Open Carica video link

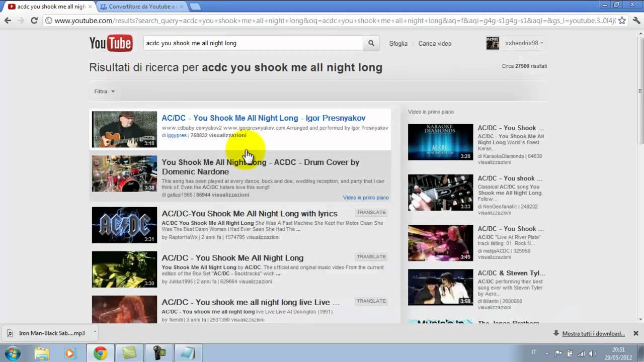[x=435, y=43]
